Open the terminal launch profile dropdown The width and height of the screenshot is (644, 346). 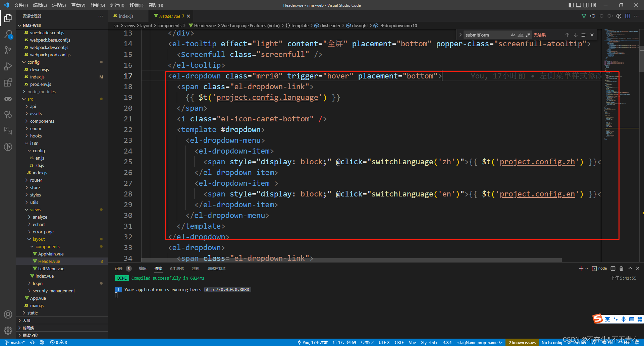[587, 268]
